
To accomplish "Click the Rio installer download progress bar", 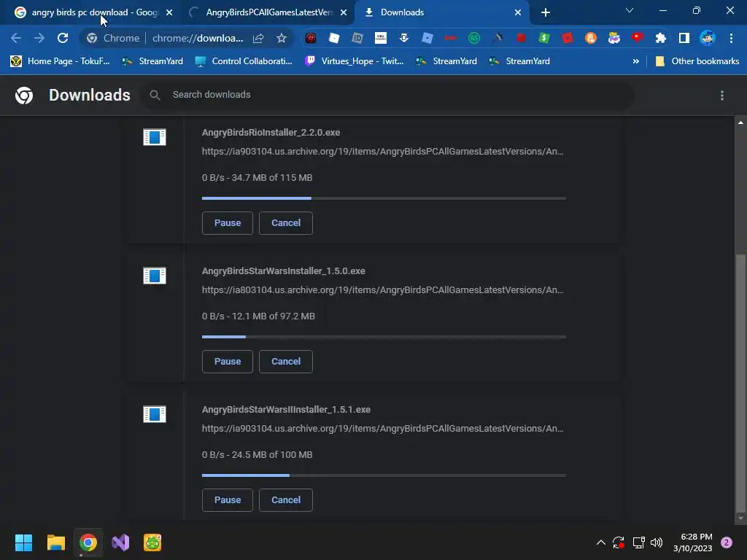I will pos(384,198).
